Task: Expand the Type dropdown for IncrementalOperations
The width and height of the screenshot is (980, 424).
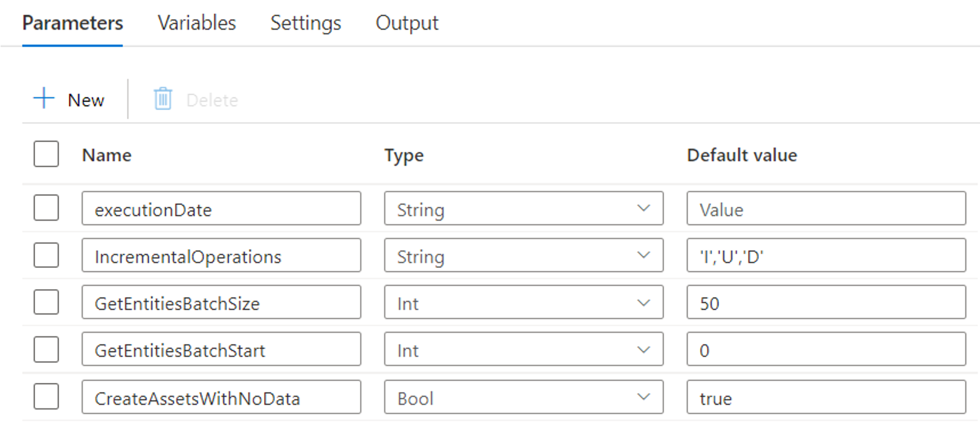Action: tap(523, 256)
